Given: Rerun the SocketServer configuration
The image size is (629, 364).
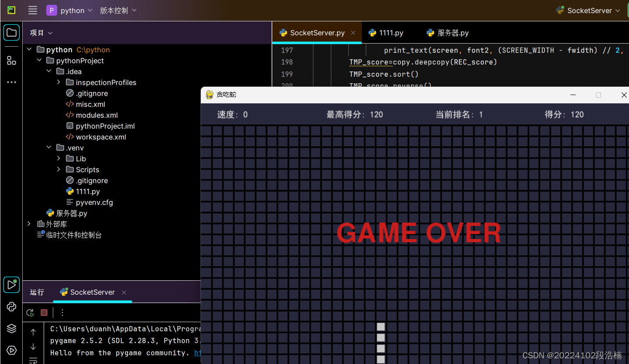Looking at the screenshot, I should tap(30, 313).
